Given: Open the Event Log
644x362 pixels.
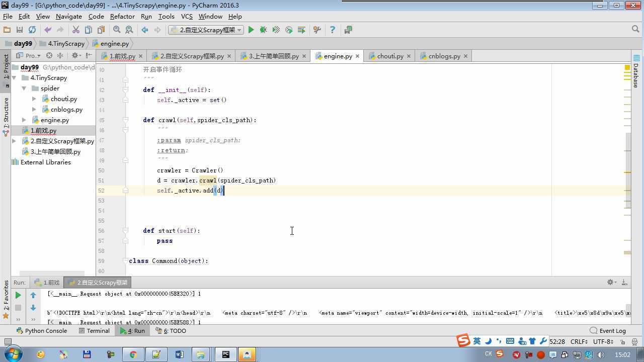Looking at the screenshot, I should click(x=608, y=331).
